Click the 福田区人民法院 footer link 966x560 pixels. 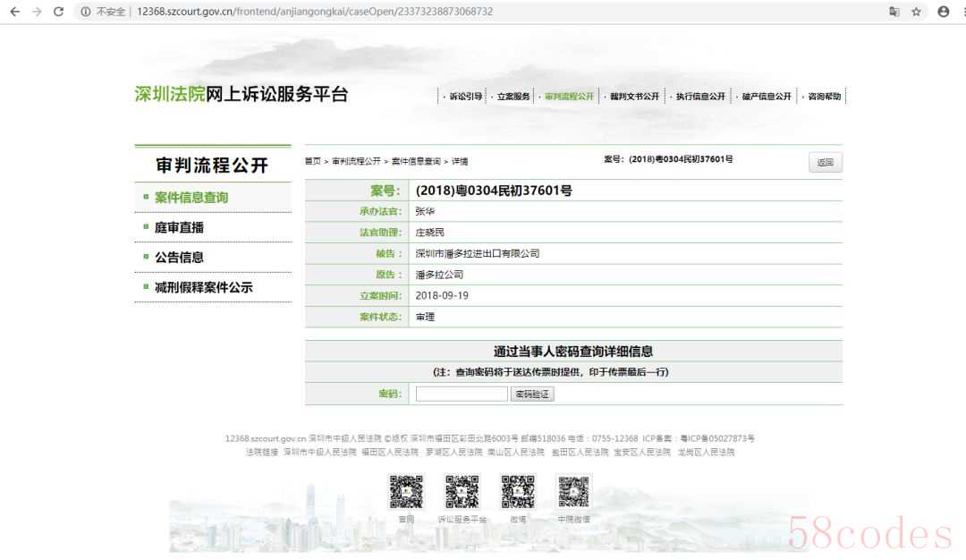coord(390,453)
